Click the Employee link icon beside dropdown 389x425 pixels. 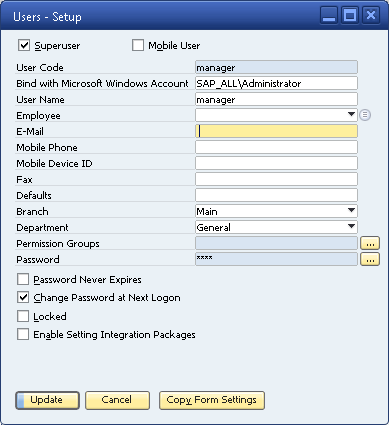point(365,115)
